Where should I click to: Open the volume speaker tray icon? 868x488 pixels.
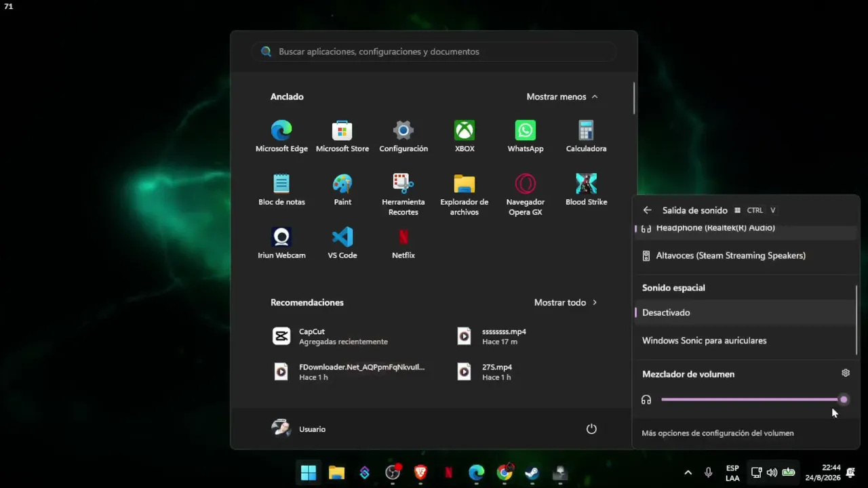click(772, 472)
